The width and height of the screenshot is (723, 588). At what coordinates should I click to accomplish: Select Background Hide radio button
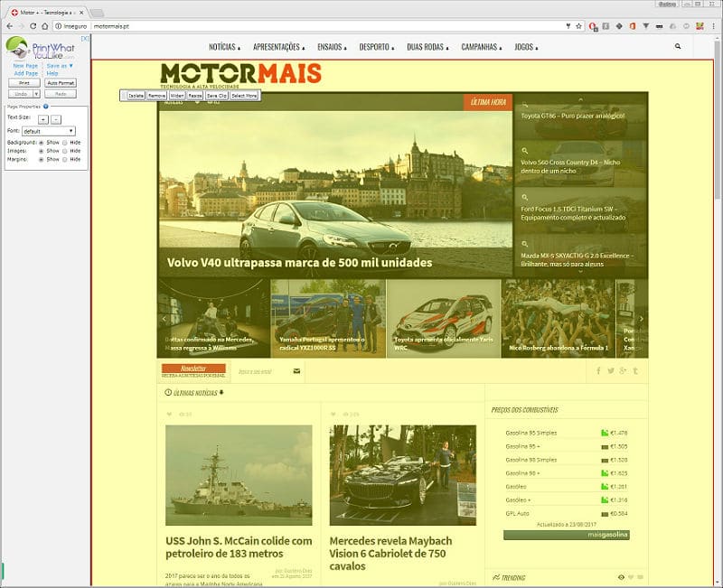pyautogui.click(x=64, y=143)
